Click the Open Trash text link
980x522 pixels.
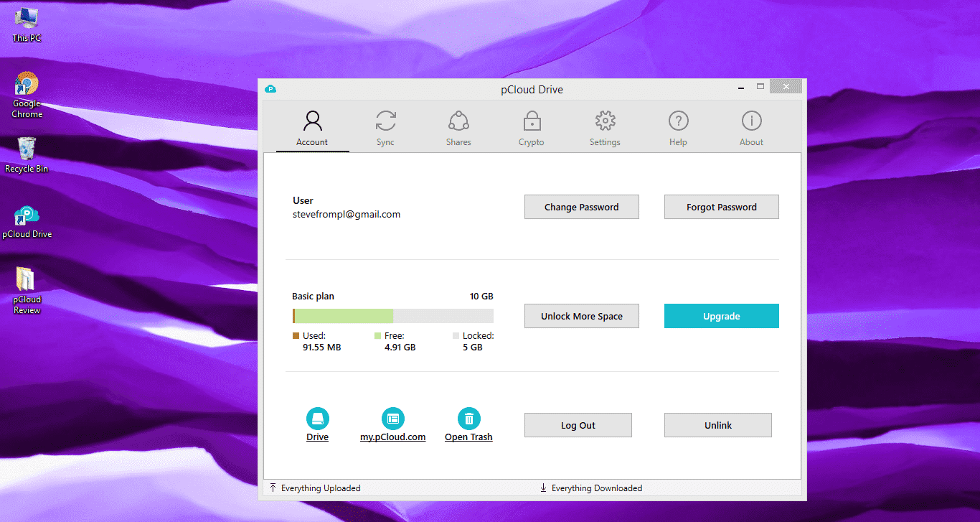click(x=468, y=437)
